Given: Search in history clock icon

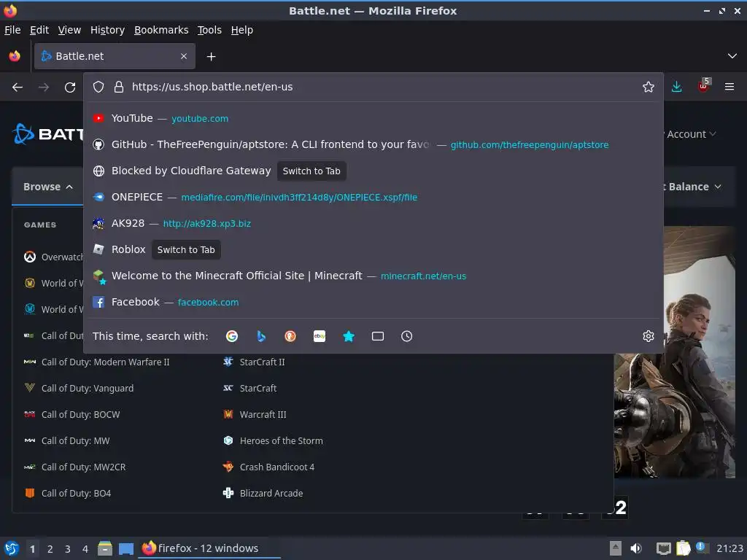Looking at the screenshot, I should pyautogui.click(x=407, y=336).
